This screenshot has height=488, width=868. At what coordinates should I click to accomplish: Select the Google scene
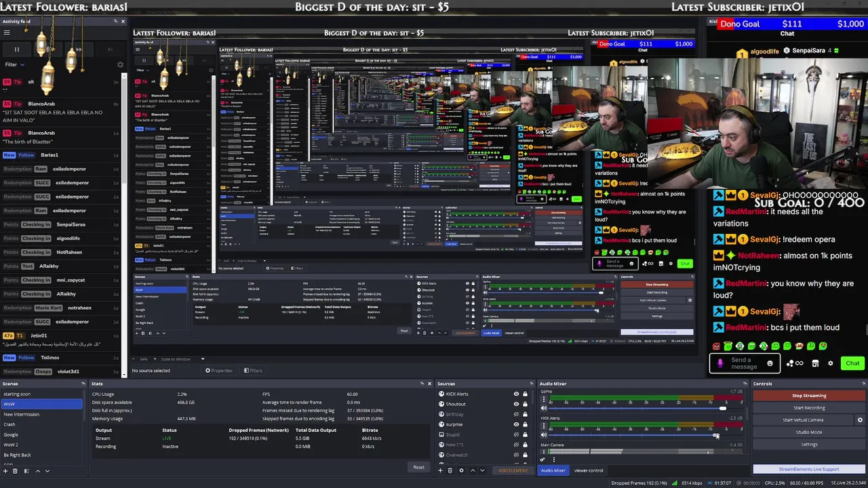pos(41,434)
